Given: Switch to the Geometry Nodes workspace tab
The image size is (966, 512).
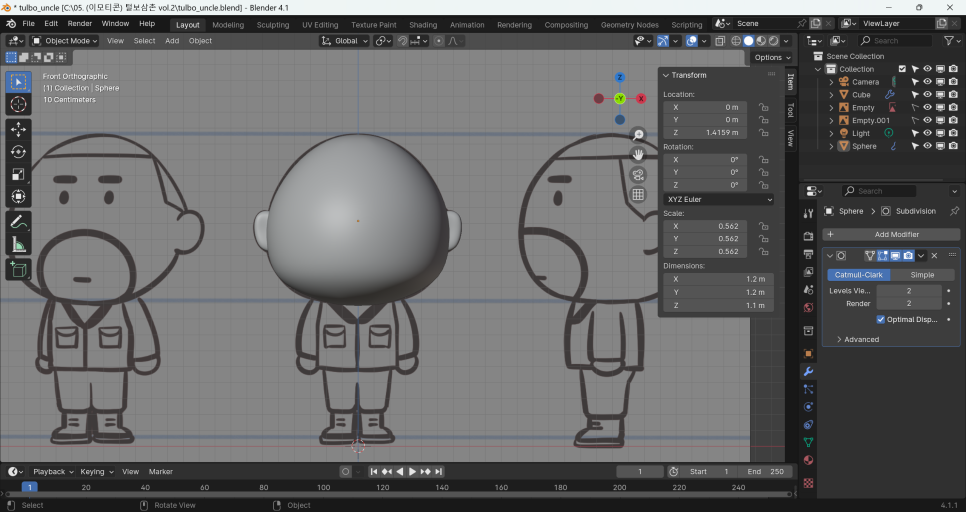Looking at the screenshot, I should click(630, 25).
